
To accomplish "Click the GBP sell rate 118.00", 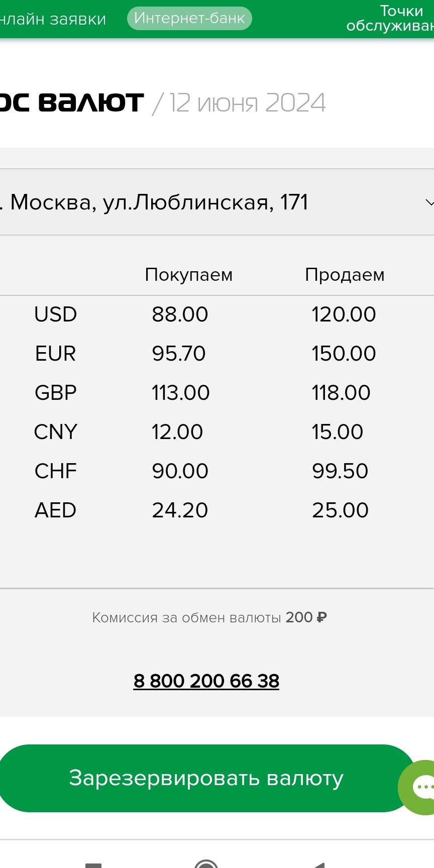I will coord(341,393).
